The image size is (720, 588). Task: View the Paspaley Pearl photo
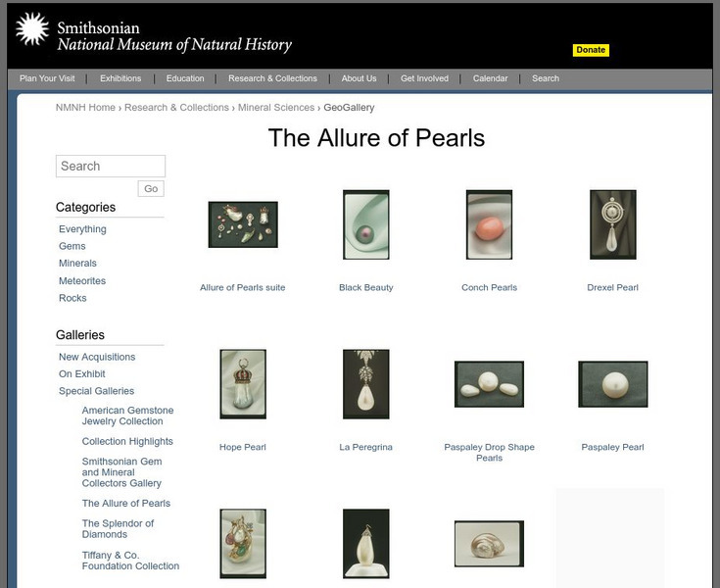[612, 384]
